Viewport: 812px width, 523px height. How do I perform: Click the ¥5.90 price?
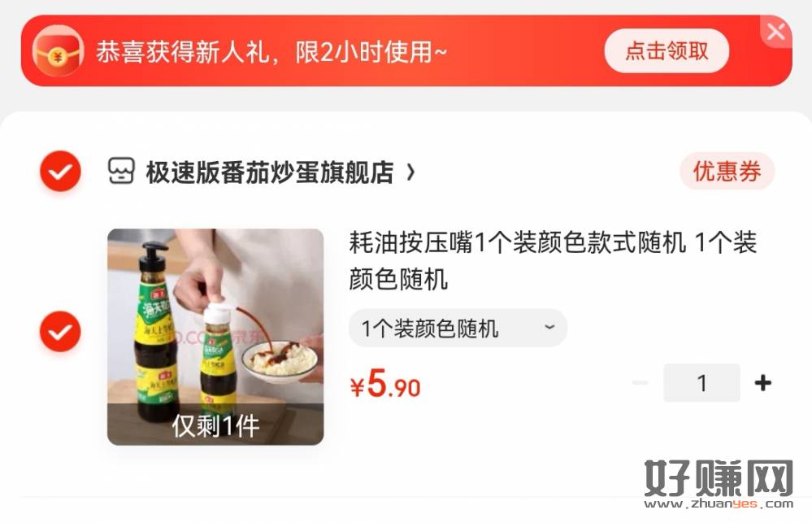(x=385, y=385)
